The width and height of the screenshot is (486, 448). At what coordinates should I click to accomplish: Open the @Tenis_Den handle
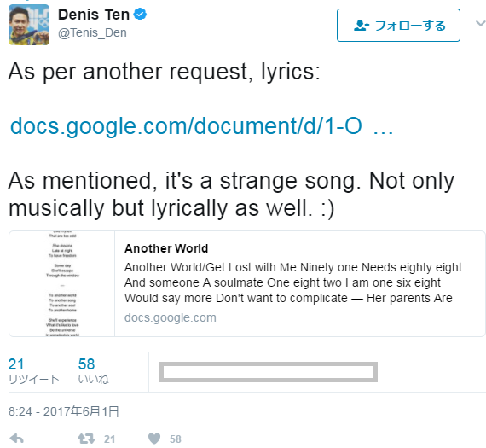coord(92,32)
